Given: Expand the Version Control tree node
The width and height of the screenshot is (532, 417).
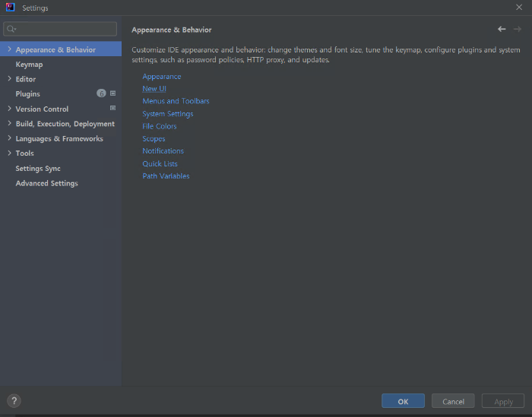Looking at the screenshot, I should tap(9, 109).
